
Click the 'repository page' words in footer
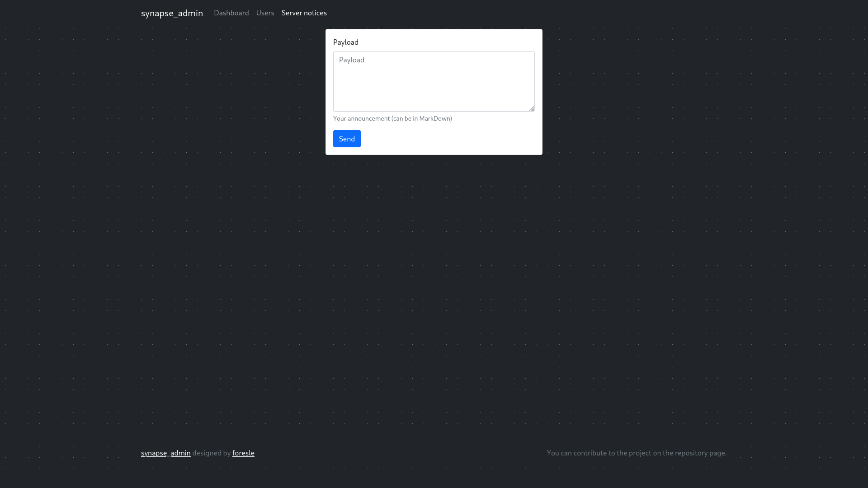click(x=700, y=453)
